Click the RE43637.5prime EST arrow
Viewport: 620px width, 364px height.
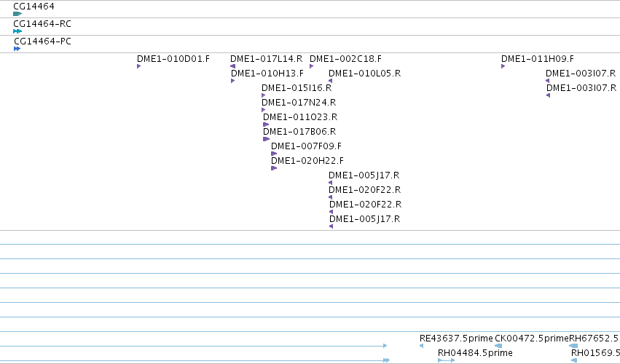[422, 346]
